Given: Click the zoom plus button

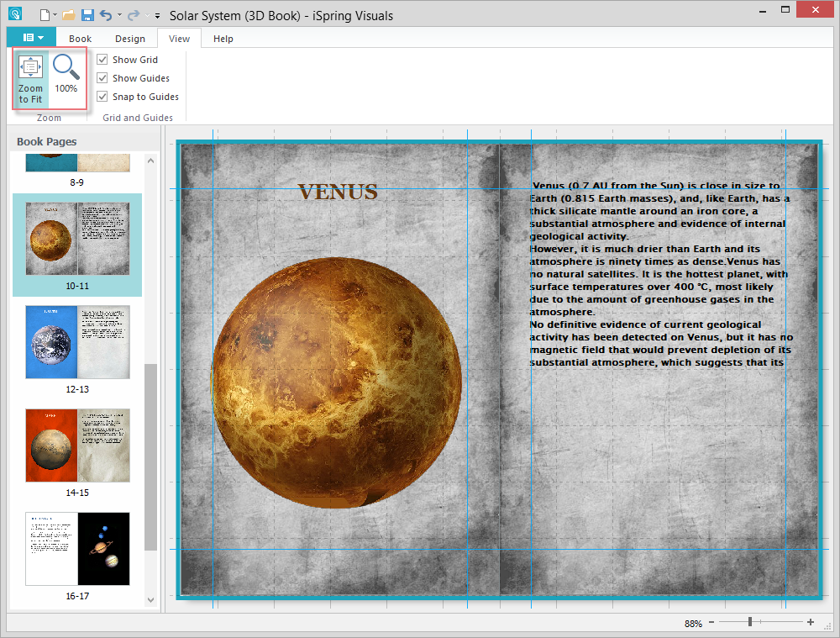Looking at the screenshot, I should (x=811, y=622).
